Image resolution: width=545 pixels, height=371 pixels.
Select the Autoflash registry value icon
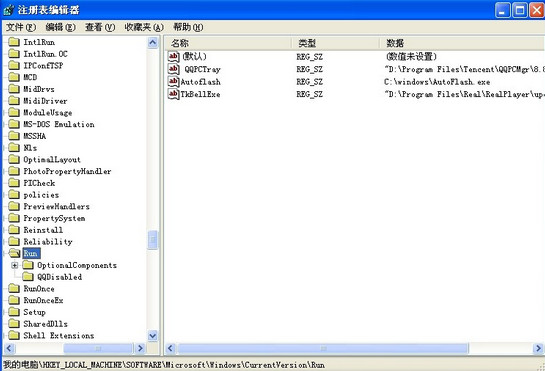pos(173,81)
